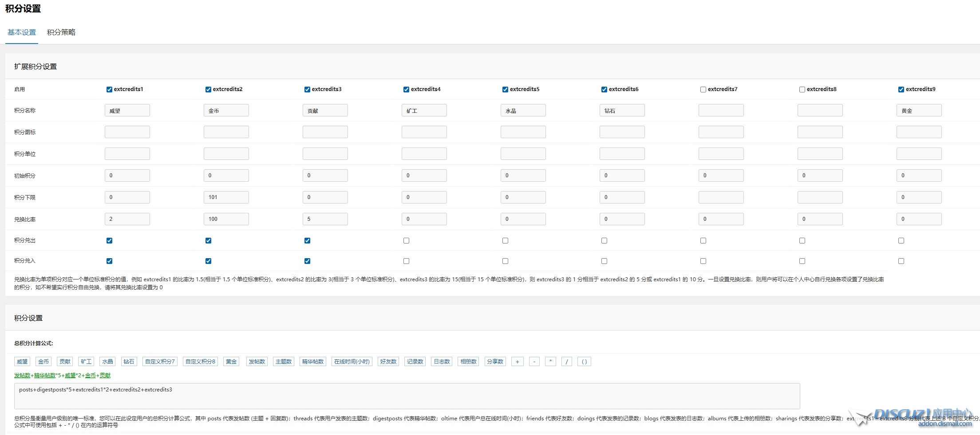Insert 自定义积分7 into the formula
The image size is (980, 435).
click(160, 362)
